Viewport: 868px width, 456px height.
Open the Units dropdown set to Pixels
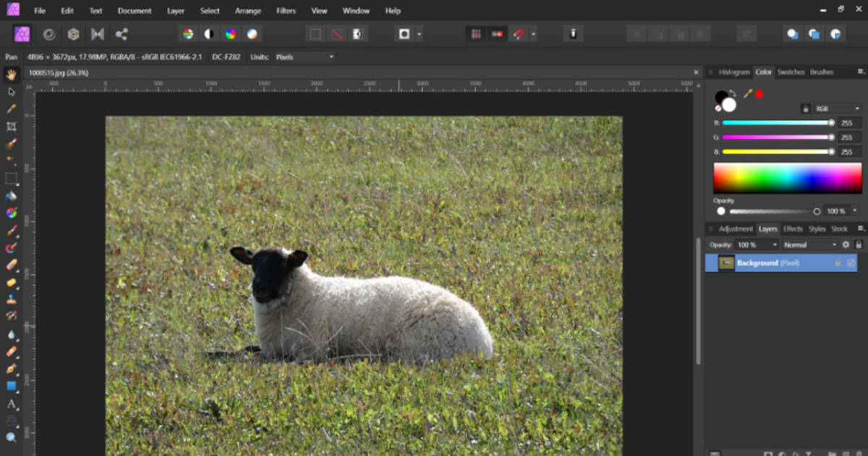(304, 56)
